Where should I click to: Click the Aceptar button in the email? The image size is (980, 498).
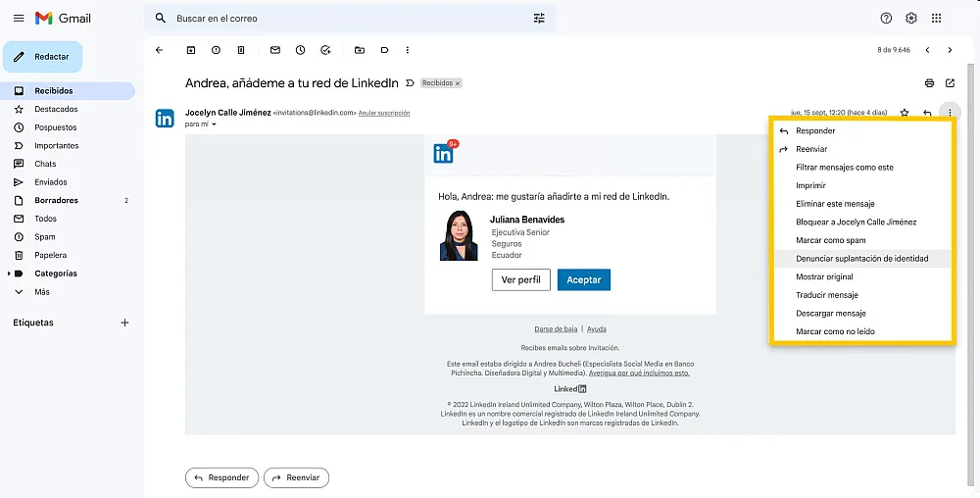tap(584, 279)
